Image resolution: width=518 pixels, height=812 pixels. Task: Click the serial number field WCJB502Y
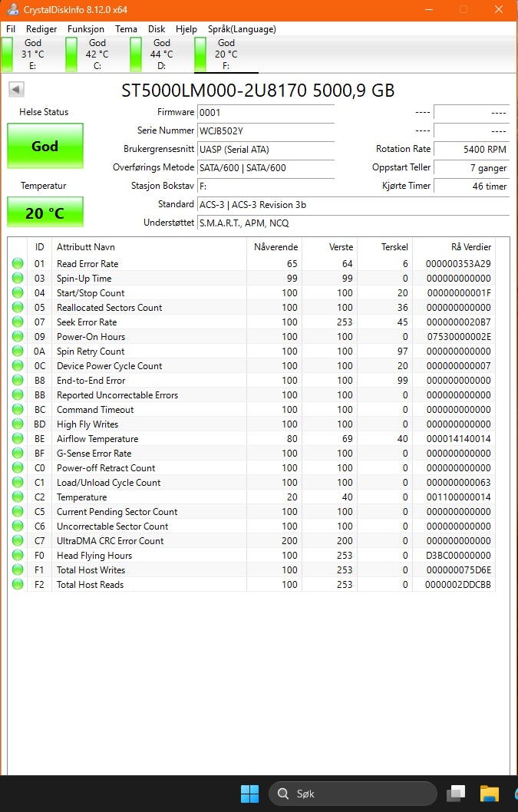(266, 131)
